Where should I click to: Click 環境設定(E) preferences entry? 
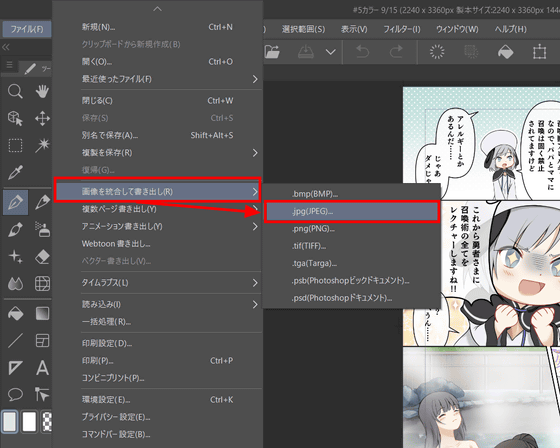tap(158, 400)
